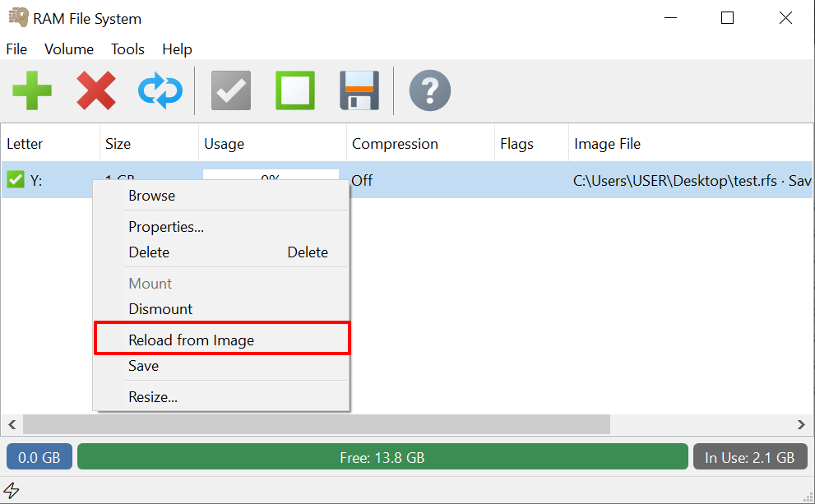
Task: Maximize the RAM File System window
Action: point(727,18)
